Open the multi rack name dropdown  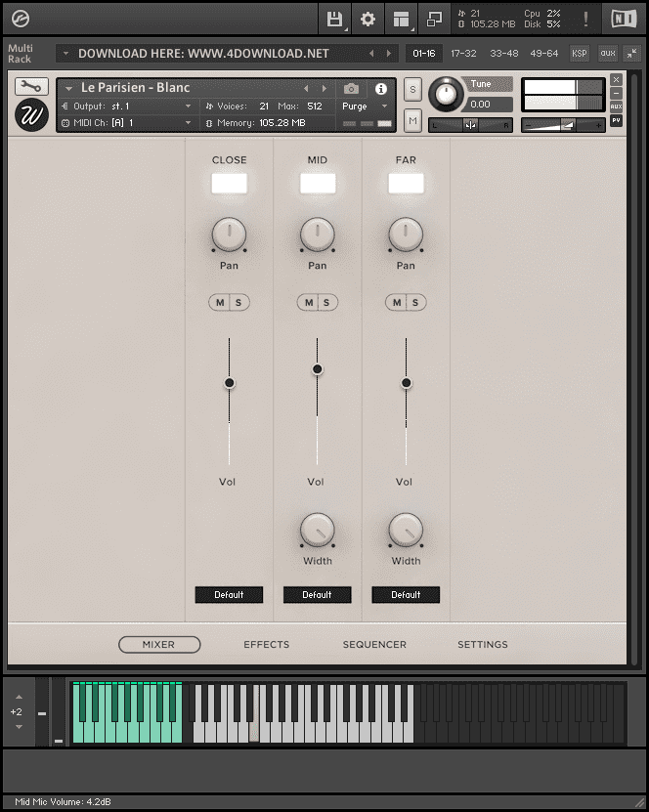pos(65,54)
